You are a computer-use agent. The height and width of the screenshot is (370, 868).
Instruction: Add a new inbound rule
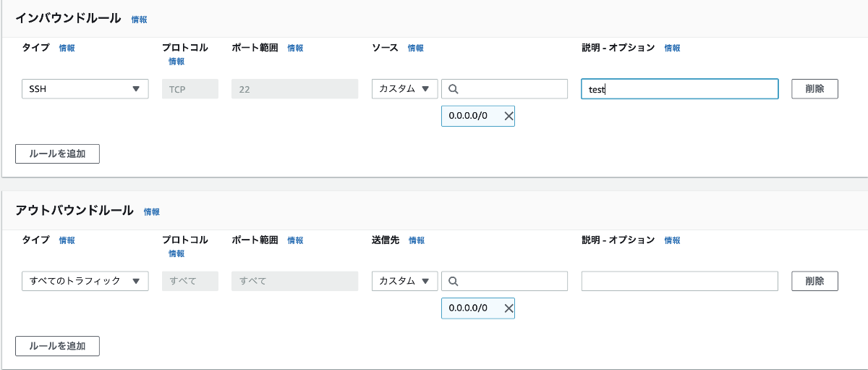pyautogui.click(x=57, y=154)
